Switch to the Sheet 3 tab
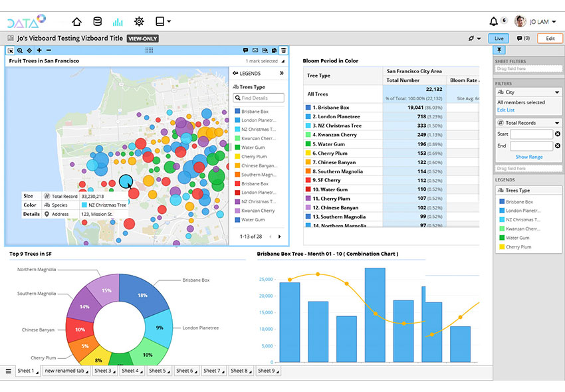This screenshot has height=392, width=565. 102,371
